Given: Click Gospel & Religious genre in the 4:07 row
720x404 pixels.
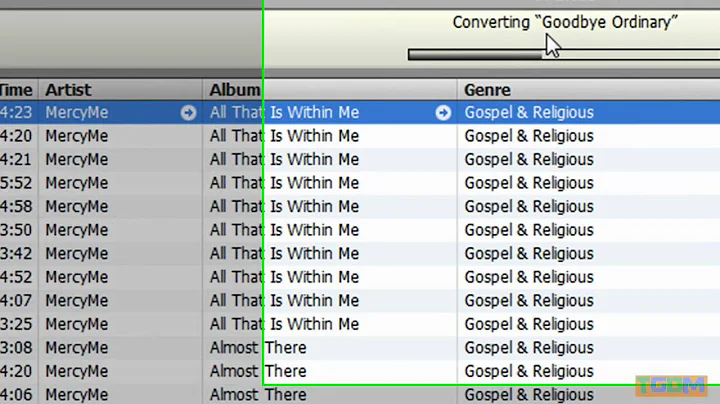Looking at the screenshot, I should click(529, 301).
